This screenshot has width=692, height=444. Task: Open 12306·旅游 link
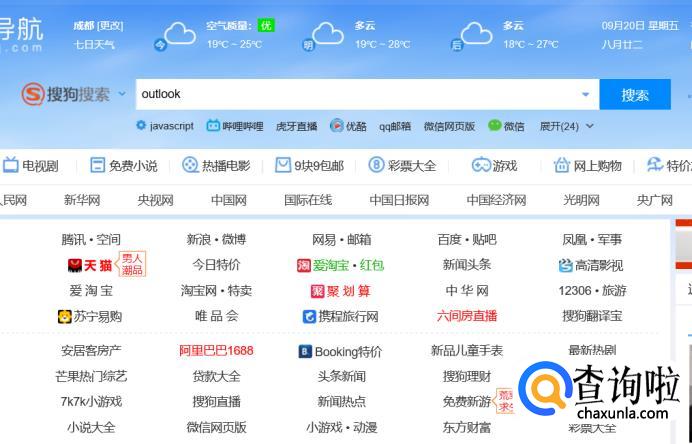coord(592,291)
